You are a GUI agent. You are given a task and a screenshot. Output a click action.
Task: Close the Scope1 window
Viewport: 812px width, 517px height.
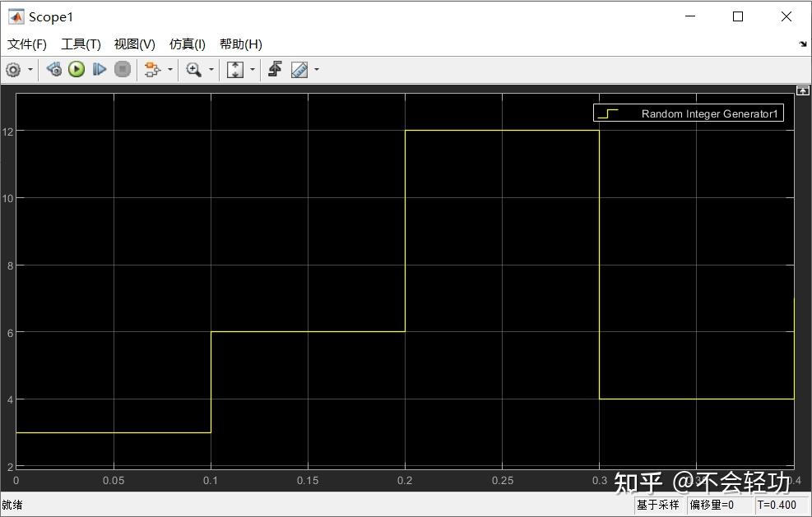coord(786,16)
